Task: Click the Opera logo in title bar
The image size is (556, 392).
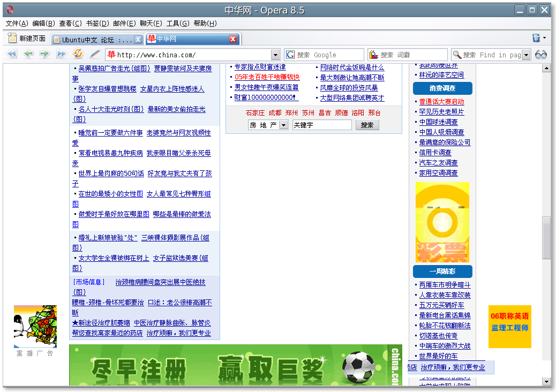Action: point(10,10)
